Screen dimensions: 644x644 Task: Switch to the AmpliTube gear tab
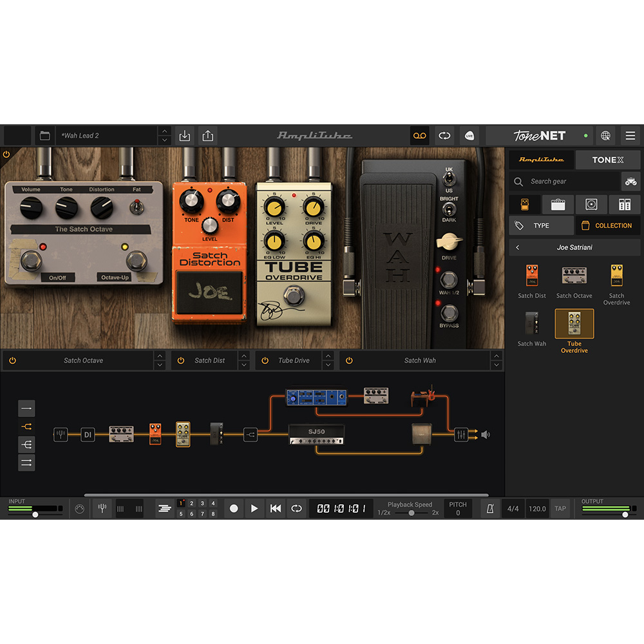click(x=542, y=159)
